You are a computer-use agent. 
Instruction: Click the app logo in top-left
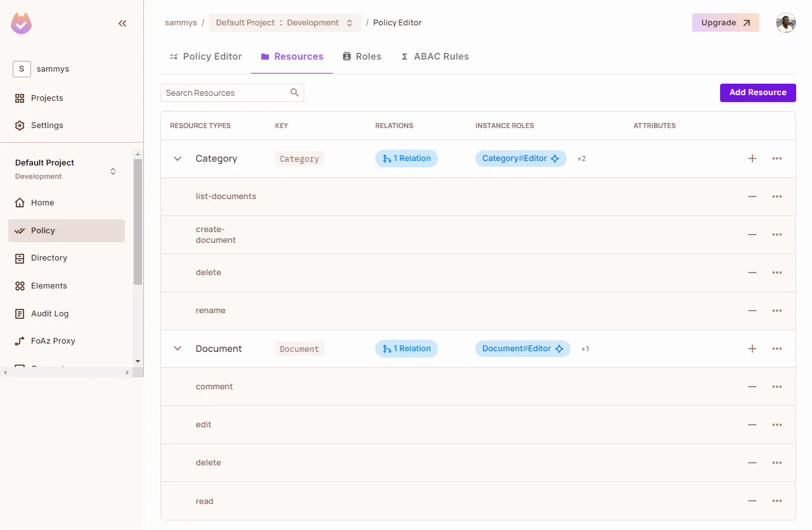pos(22,23)
